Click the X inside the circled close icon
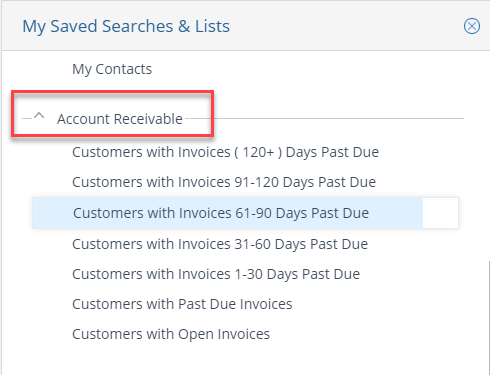The image size is (490, 375). (472, 26)
